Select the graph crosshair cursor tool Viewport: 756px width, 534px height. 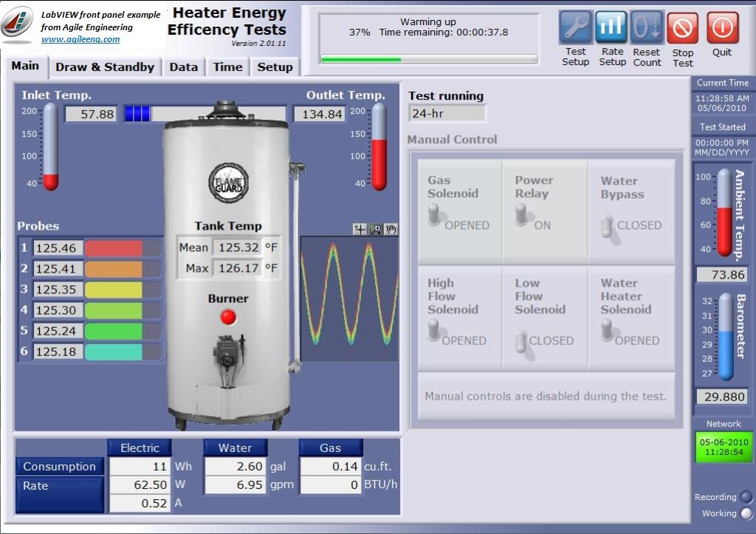point(360,230)
